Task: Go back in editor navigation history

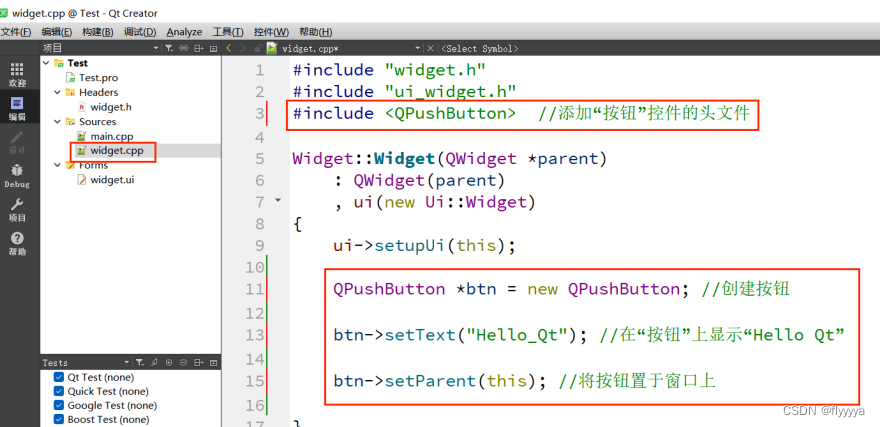Action: click(x=228, y=48)
